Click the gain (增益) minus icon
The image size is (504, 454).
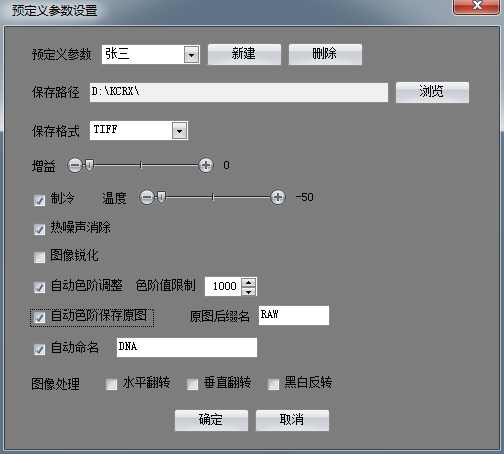pyautogui.click(x=75, y=165)
